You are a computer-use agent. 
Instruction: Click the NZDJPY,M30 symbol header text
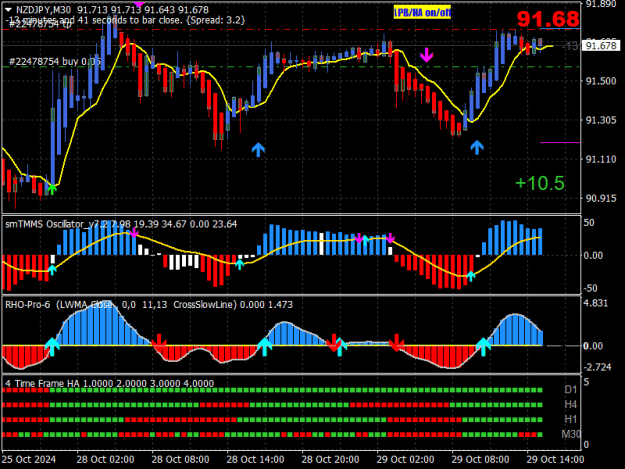click(43, 10)
